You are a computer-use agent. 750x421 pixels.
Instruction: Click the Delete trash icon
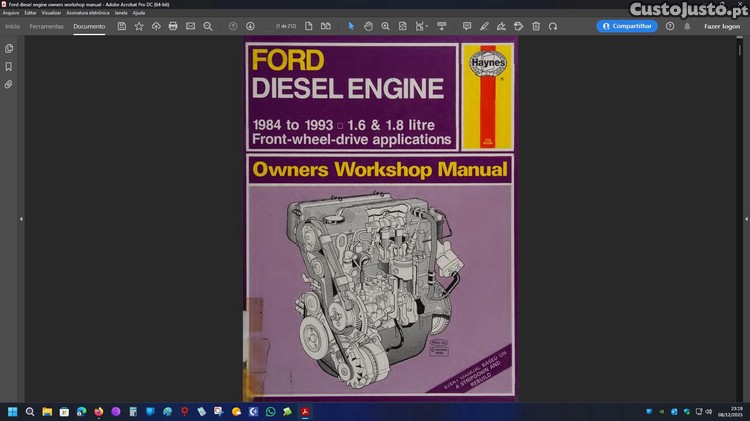coord(536,26)
